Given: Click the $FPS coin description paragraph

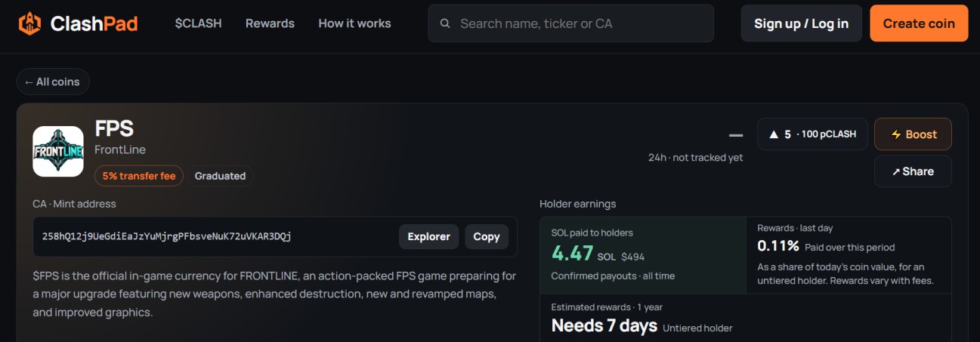Looking at the screenshot, I should tap(274, 294).
